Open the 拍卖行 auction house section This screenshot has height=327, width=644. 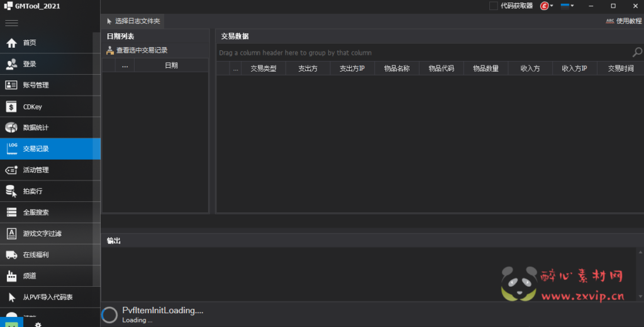pos(50,191)
